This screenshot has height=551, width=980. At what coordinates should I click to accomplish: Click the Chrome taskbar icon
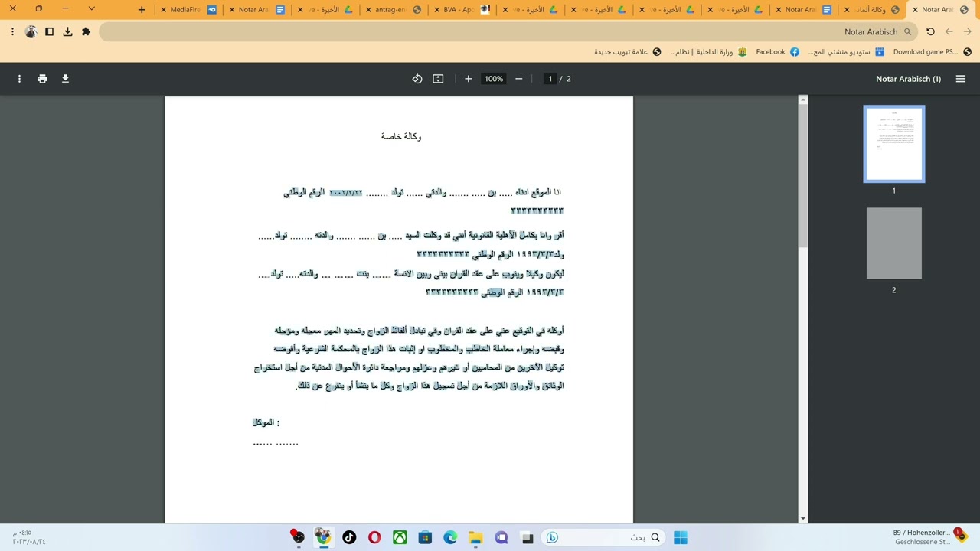[x=323, y=537]
